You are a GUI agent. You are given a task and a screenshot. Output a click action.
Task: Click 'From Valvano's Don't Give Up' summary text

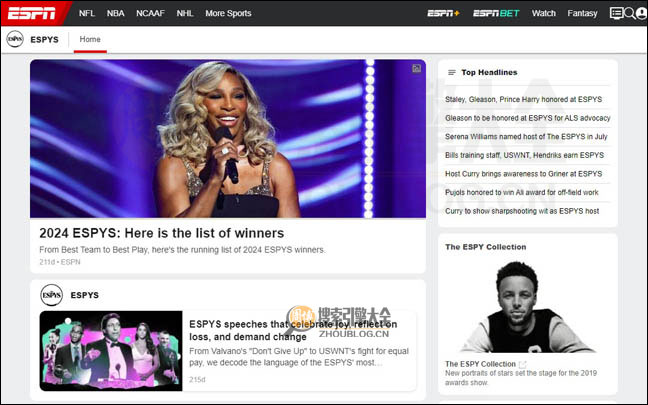point(299,357)
